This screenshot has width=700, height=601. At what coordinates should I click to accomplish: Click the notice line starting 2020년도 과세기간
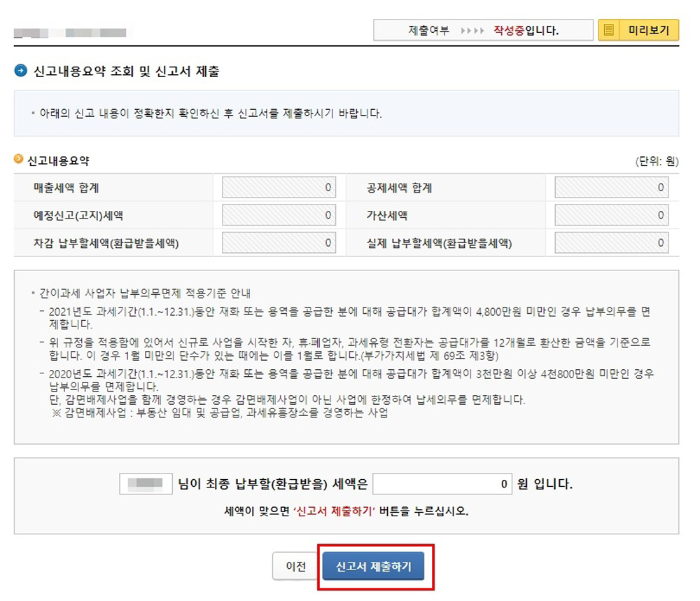pos(351,380)
